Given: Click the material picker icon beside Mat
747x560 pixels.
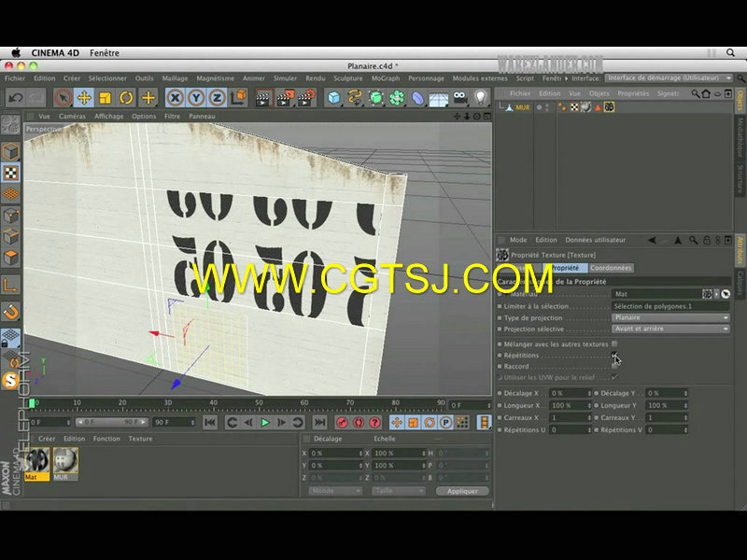Looking at the screenshot, I should (726, 294).
